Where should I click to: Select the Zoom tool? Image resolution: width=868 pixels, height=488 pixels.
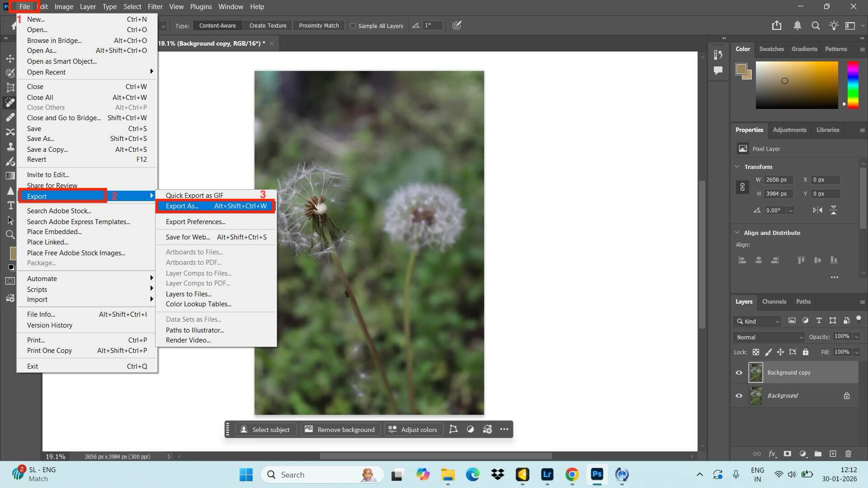click(10, 235)
